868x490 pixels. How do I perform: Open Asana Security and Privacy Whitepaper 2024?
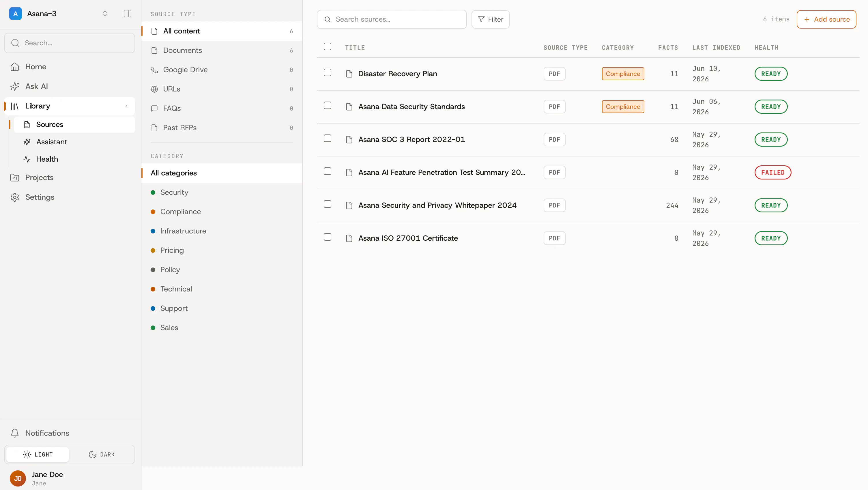tap(437, 205)
